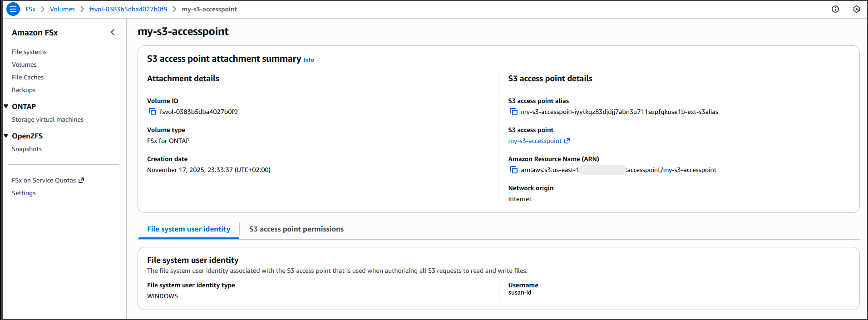Click the creation date November 17, 2025
The height and width of the screenshot is (320, 868).
(x=209, y=170)
